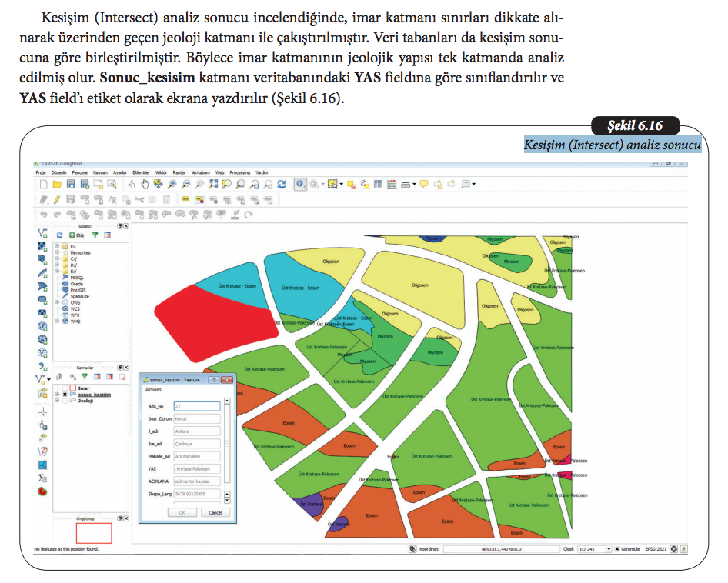Open the Processing menu
This screenshot has height=583, width=728.
pos(240,173)
